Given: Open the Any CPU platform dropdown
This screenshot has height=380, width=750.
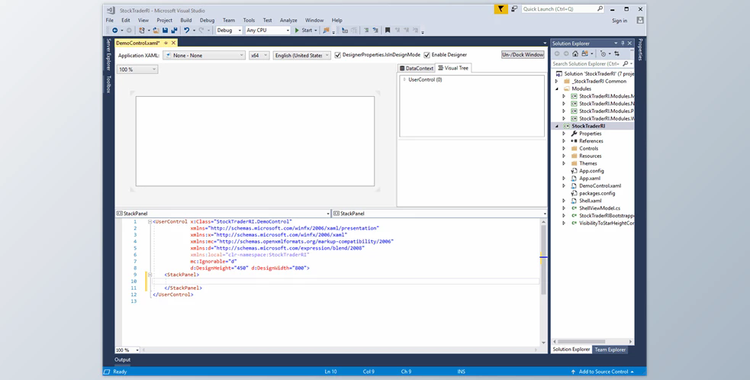Looking at the screenshot, I should coord(268,30).
